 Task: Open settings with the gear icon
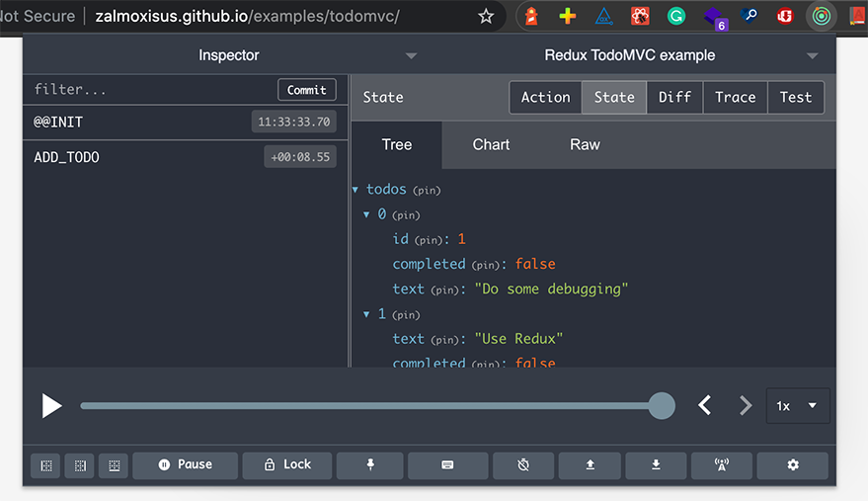point(793,465)
